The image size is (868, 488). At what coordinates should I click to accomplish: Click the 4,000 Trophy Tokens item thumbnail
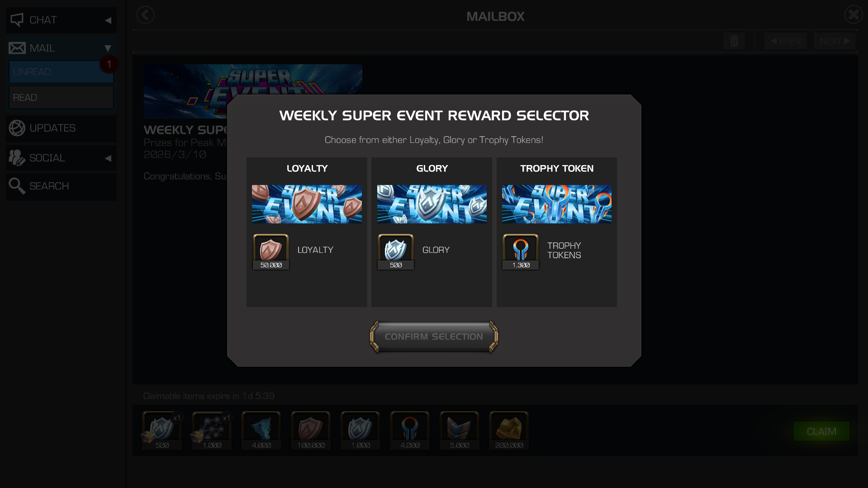tap(410, 431)
